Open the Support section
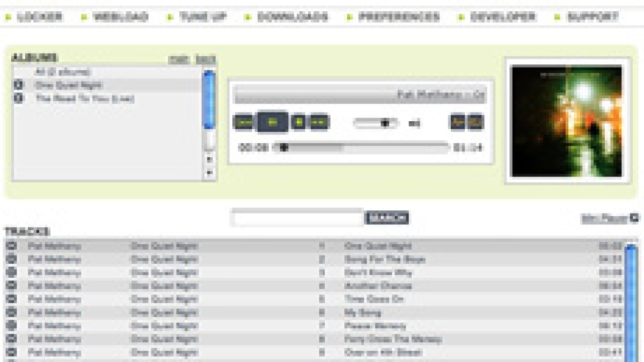The width and height of the screenshot is (644, 362). (x=592, y=17)
